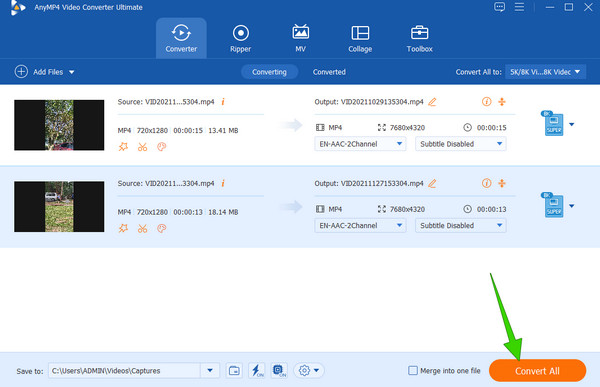
Task: Show output info for VID20211127153304.mp4
Action: tap(486, 183)
